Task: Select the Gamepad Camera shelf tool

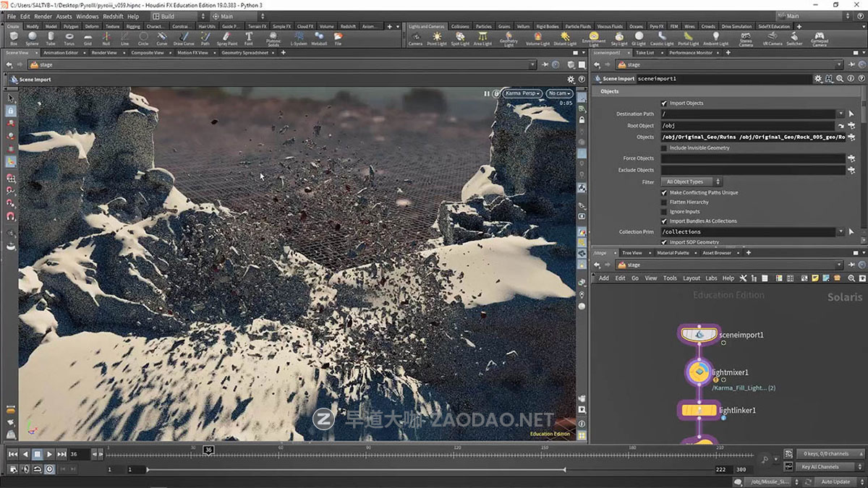Action: point(819,38)
